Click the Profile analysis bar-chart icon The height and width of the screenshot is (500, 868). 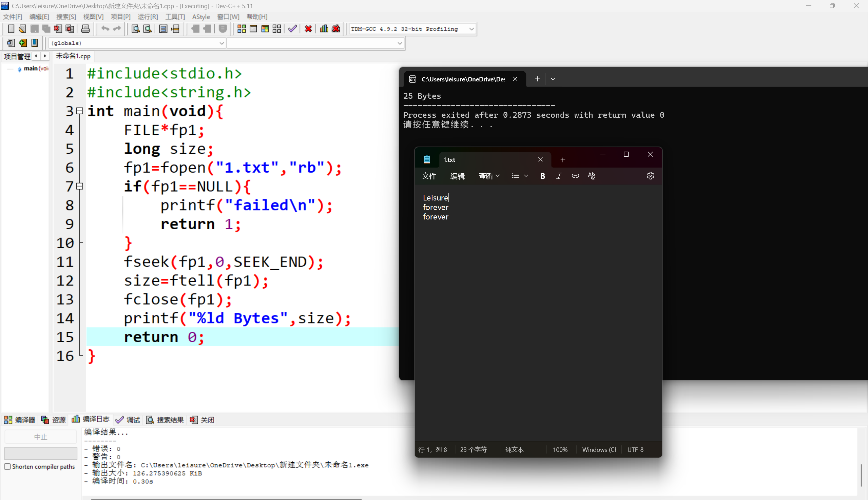324,29
